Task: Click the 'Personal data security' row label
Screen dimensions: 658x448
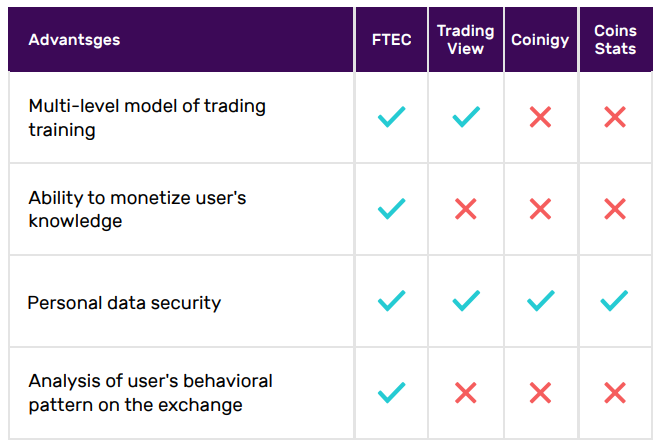Action: click(x=124, y=303)
